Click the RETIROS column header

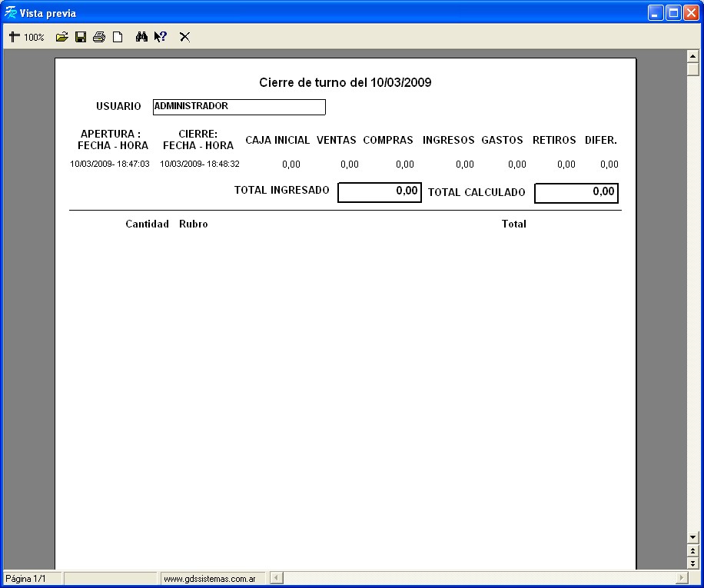554,140
